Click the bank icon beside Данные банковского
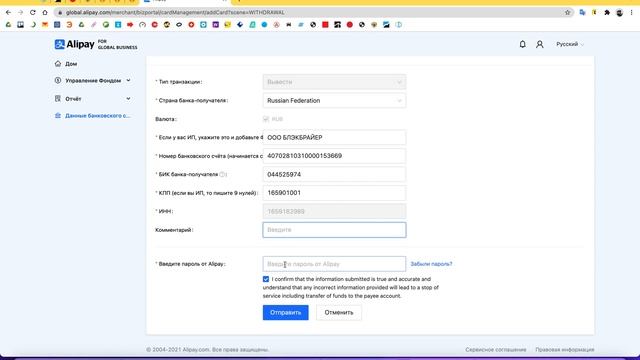Screen dimensions: 640x360 [58, 116]
